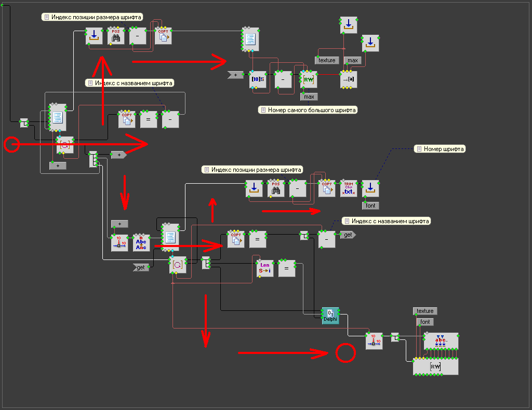Click the + arrow left of the [10] node
The image size is (532, 410).
pos(235,75)
